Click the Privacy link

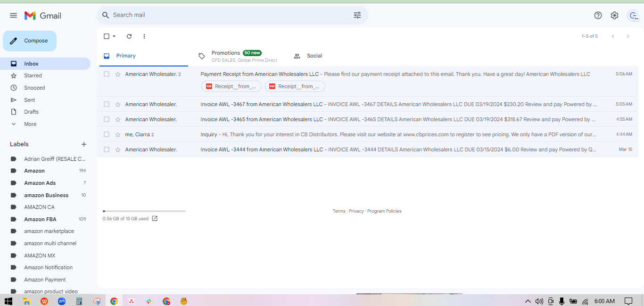(x=356, y=211)
